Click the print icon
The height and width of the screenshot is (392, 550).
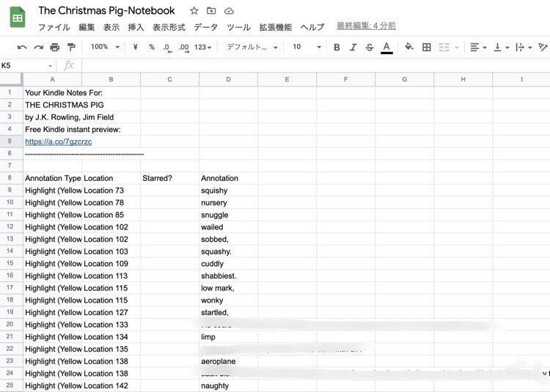[x=55, y=48]
